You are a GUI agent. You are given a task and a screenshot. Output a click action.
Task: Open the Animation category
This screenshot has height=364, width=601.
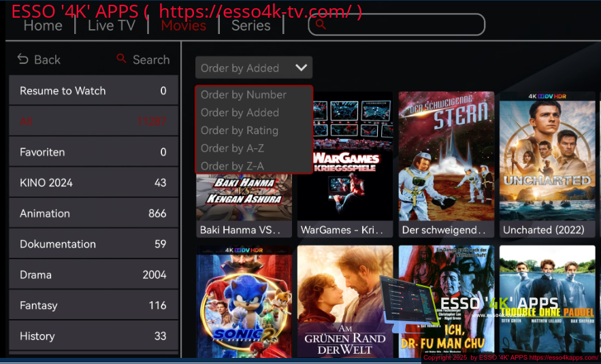pos(93,213)
